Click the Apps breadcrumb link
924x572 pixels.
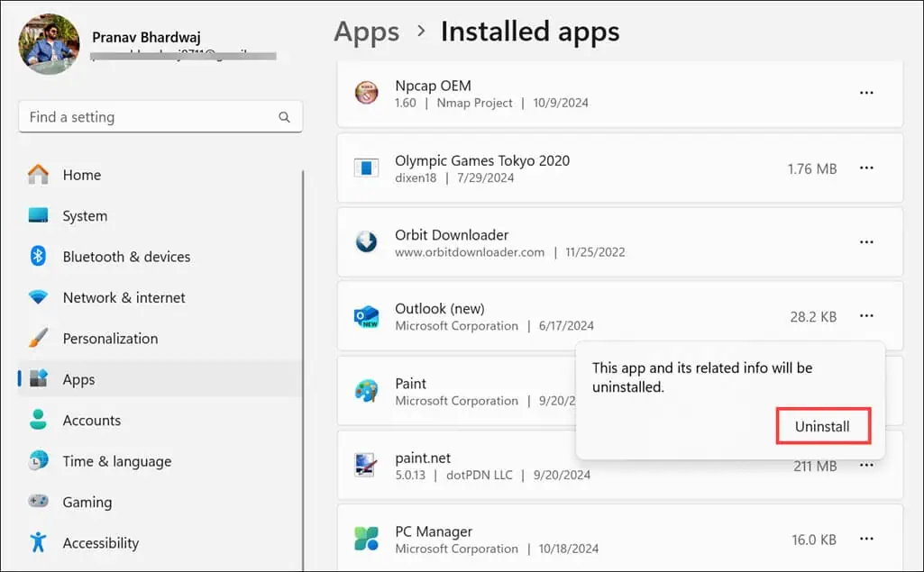[x=366, y=31]
